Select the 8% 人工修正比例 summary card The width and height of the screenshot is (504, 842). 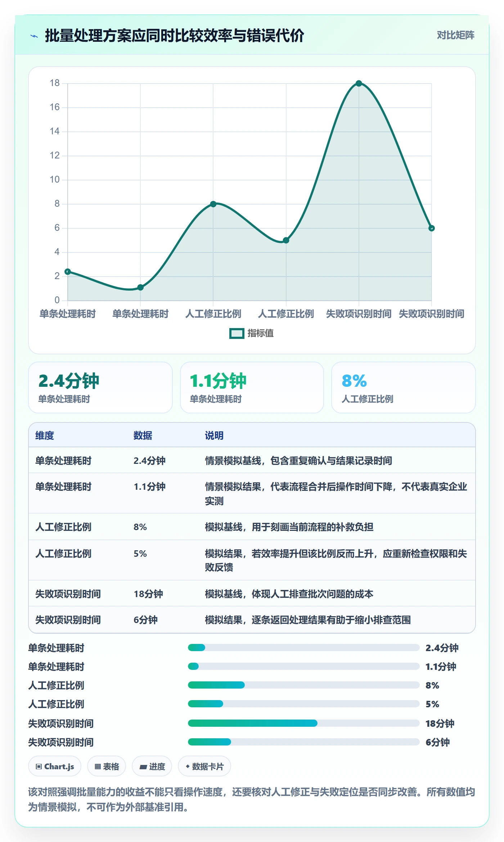coord(404,388)
